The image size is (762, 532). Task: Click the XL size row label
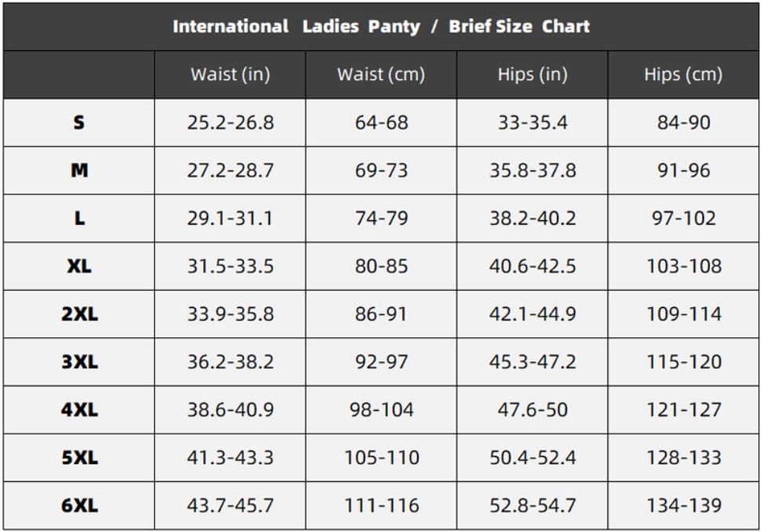click(x=79, y=266)
